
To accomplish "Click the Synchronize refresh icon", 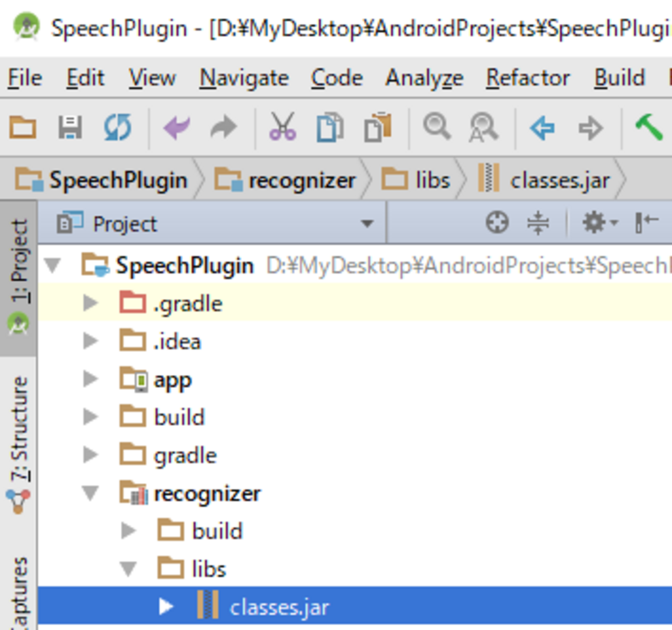I will (117, 127).
